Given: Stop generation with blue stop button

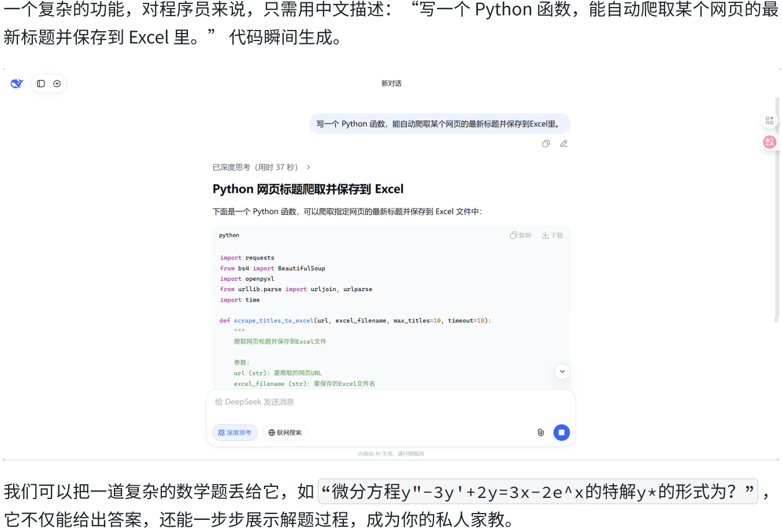Looking at the screenshot, I should click(x=561, y=433).
